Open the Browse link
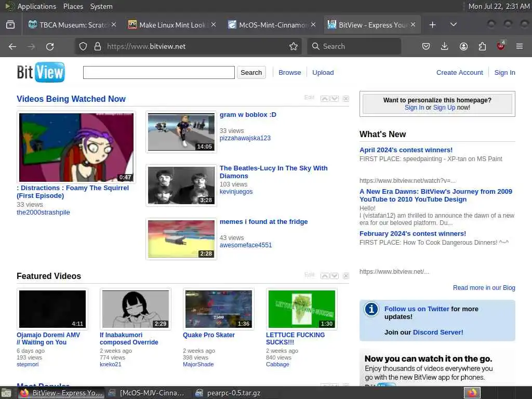The image size is (532, 399). tap(290, 73)
